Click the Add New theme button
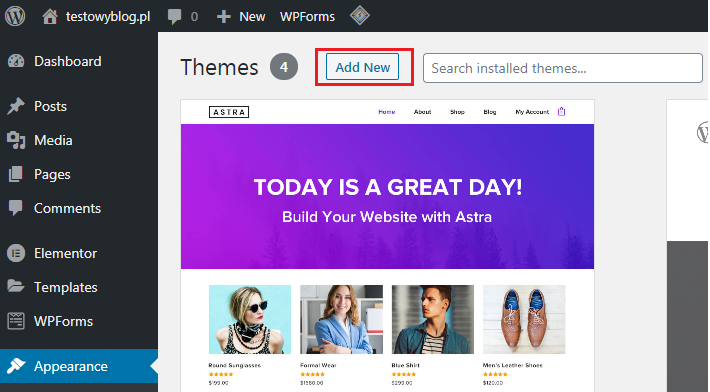Viewport: 710px width, 392px height. (x=362, y=67)
